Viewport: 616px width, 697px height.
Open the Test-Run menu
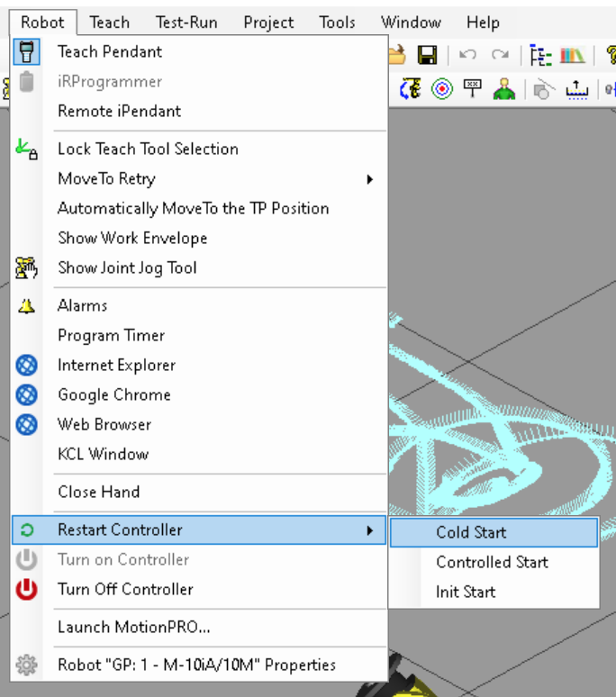(x=186, y=23)
